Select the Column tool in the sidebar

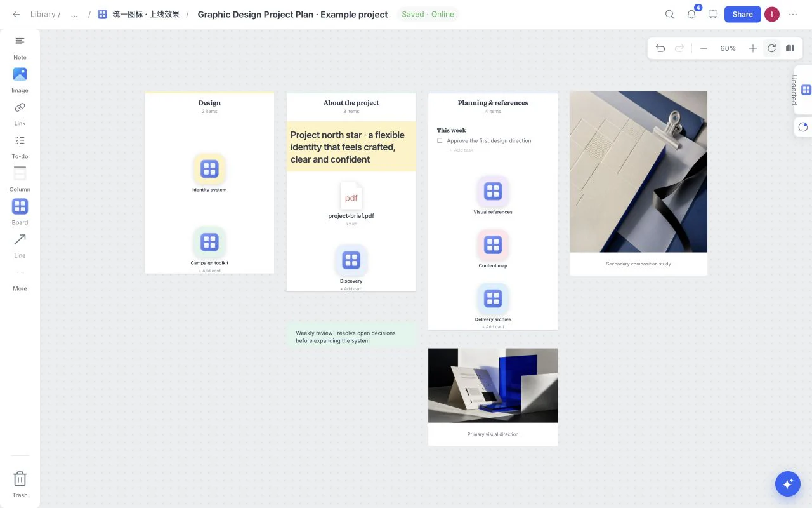20,179
